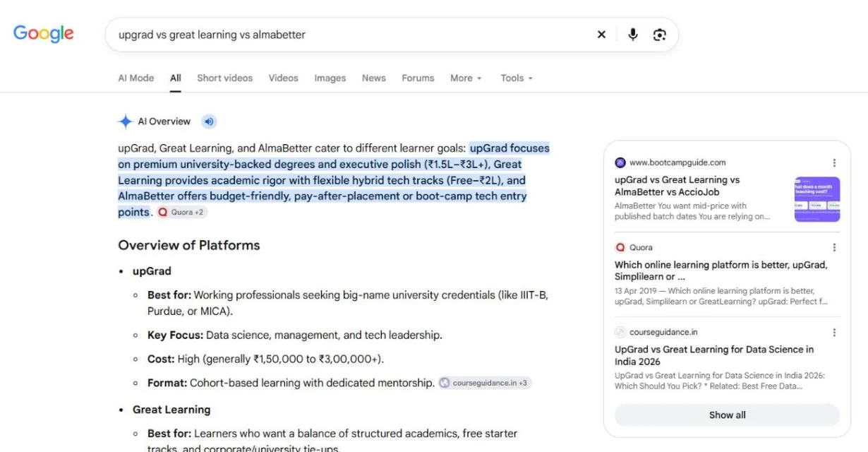This screenshot has height=452, width=868.
Task: Open bootcampguide result thumbnail image
Action: coord(817,199)
